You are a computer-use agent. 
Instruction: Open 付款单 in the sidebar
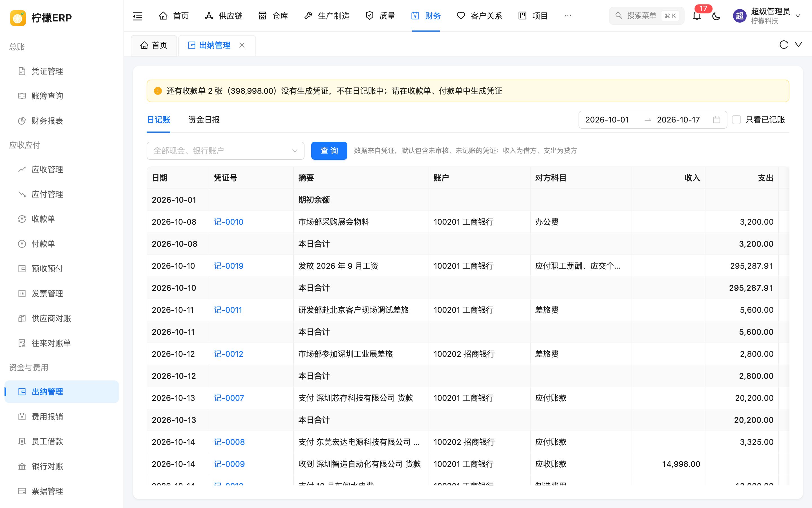click(x=62, y=244)
